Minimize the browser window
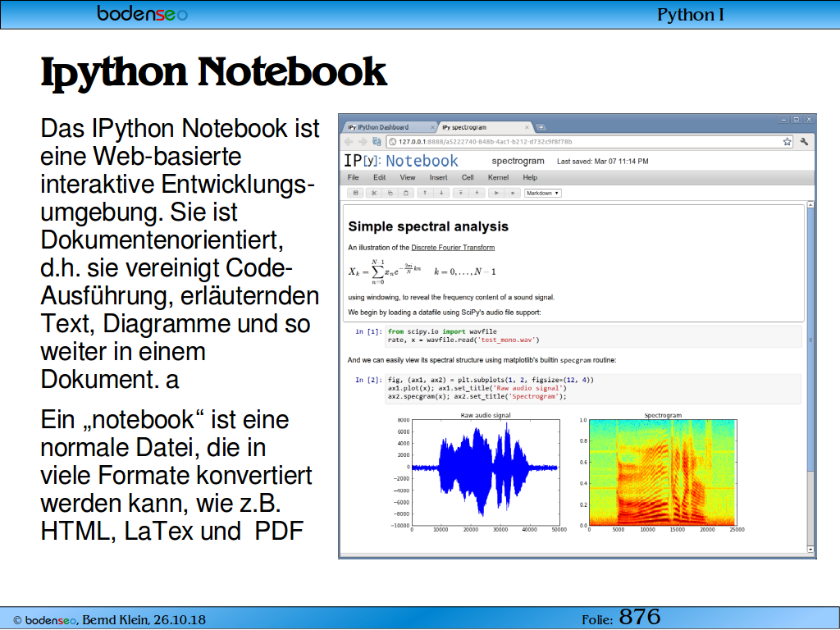The height and width of the screenshot is (630, 840). [783, 120]
